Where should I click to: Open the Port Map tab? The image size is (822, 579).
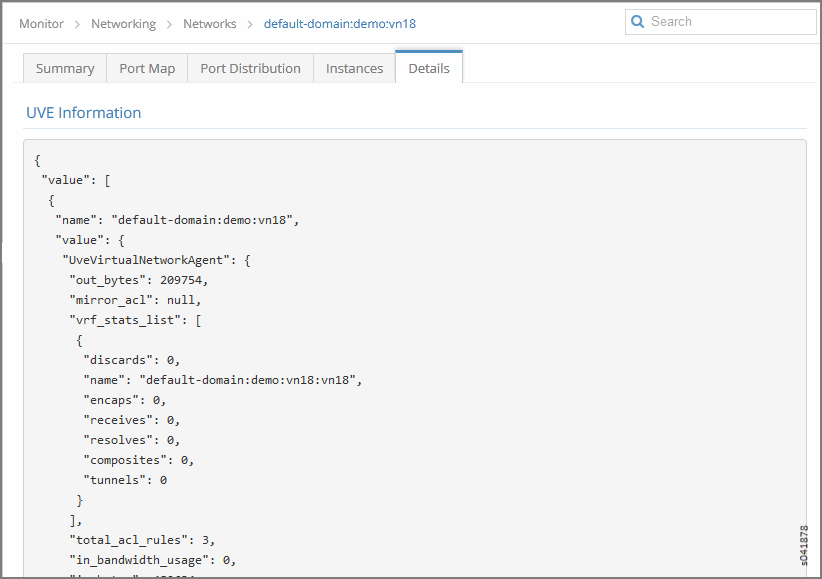(x=147, y=68)
